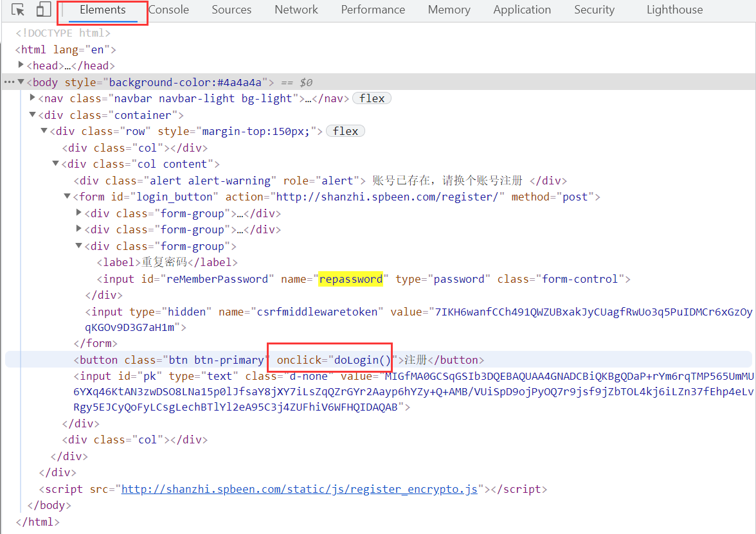Open the Memory tab
Screen dimensions: 756x534
[x=449, y=10]
